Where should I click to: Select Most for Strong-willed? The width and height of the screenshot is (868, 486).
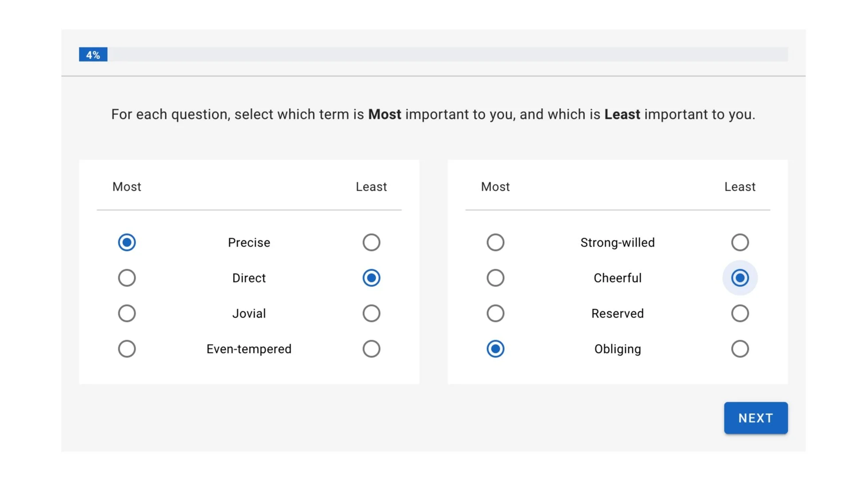[495, 243]
